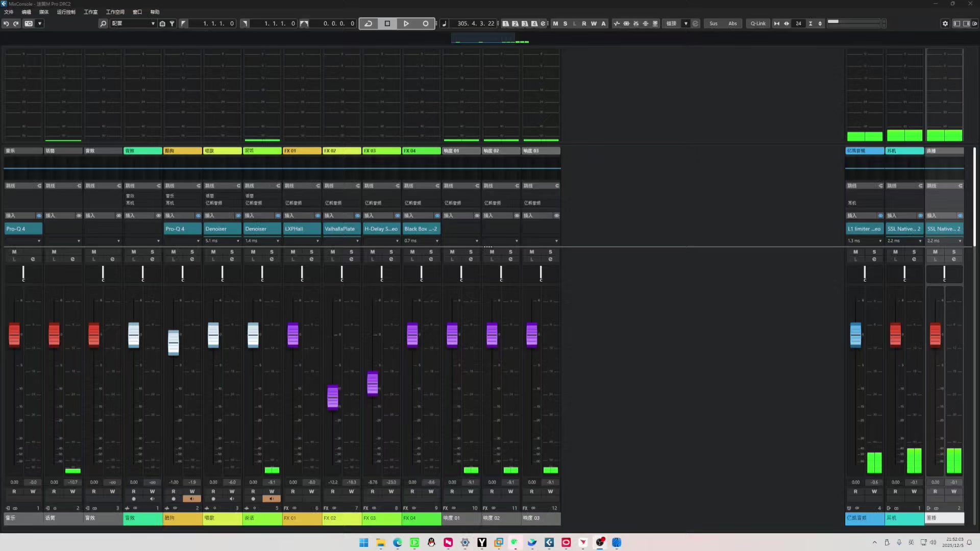
Task: Open the ValhallaPlate insert plugin
Action: pos(339,229)
